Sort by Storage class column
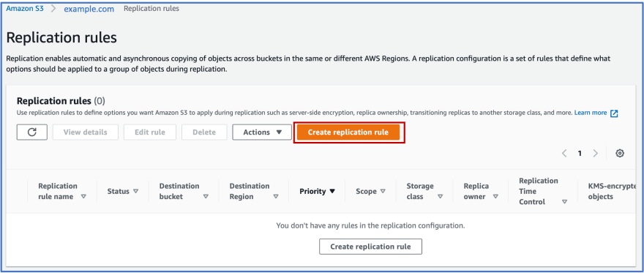 (424, 191)
